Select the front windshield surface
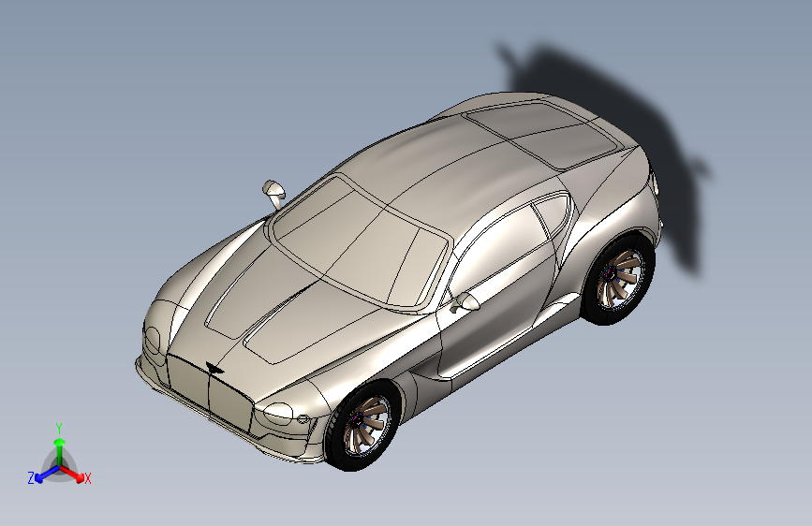This screenshot has width=812, height=526. [359, 242]
